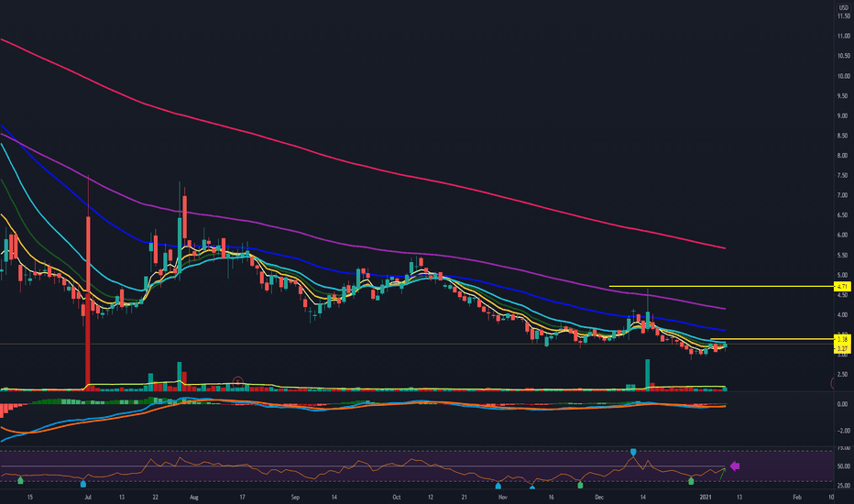Select the purple arrow drawing beside the RSI line
854x504 pixels.
coord(735,466)
